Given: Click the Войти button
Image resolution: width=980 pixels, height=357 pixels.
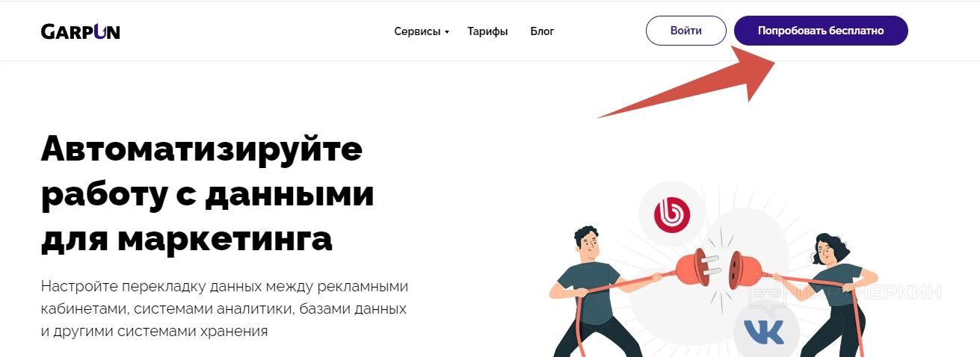Looking at the screenshot, I should pos(686,31).
